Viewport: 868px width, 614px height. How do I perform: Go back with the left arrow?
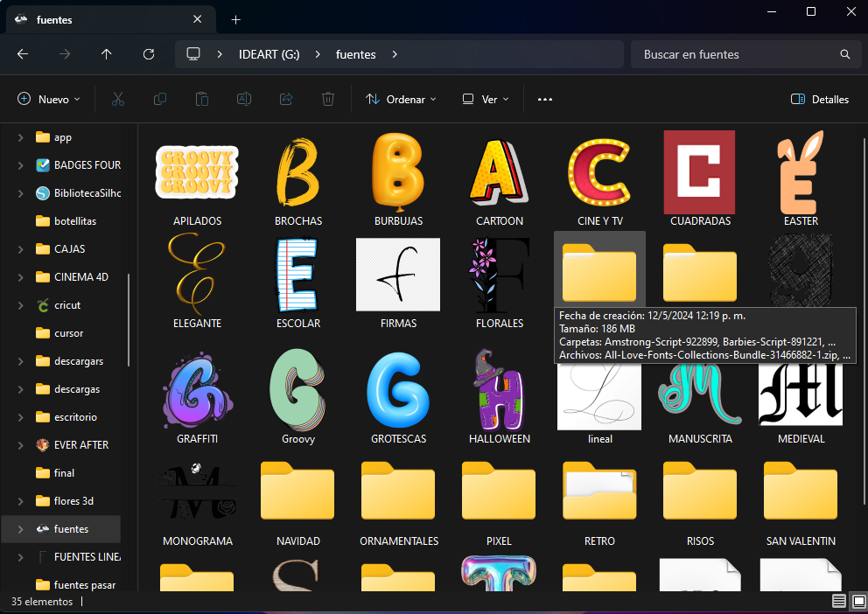23,54
